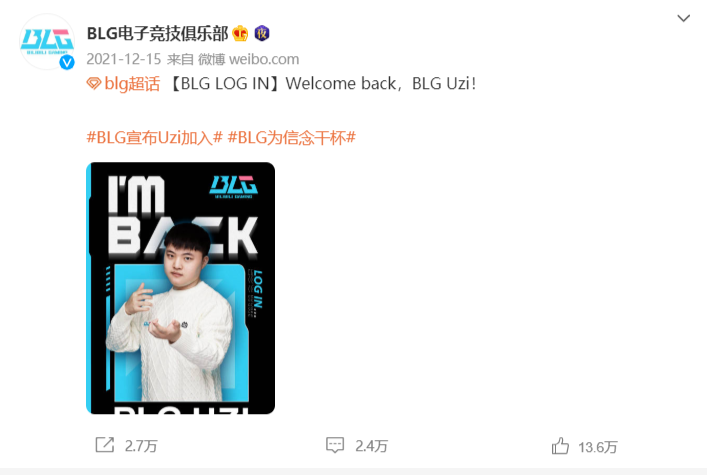
Task: Click the repost share icon
Action: [105, 445]
